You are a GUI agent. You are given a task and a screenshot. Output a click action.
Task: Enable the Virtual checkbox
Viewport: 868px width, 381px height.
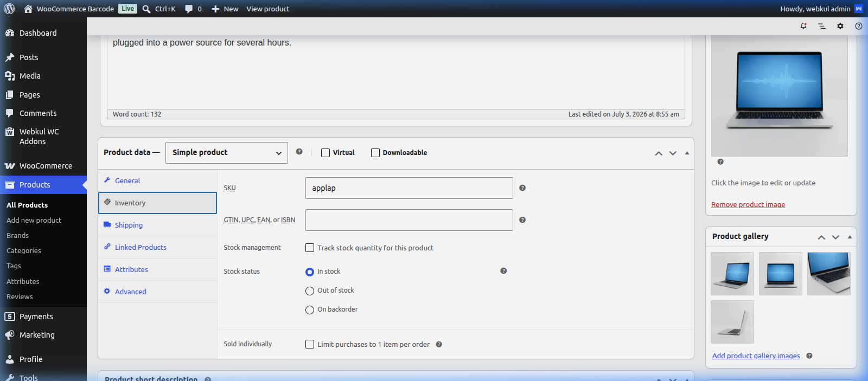325,153
